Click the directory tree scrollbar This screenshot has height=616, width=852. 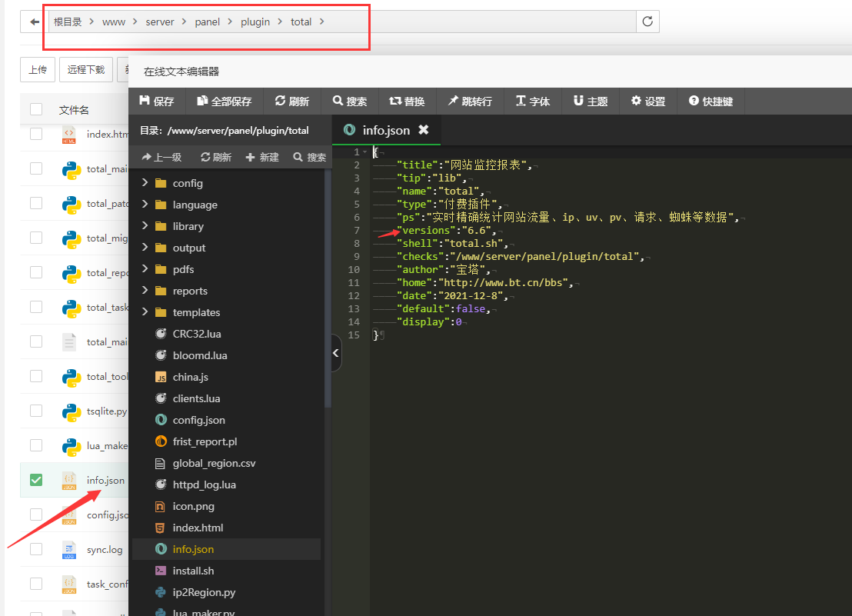tap(328, 288)
